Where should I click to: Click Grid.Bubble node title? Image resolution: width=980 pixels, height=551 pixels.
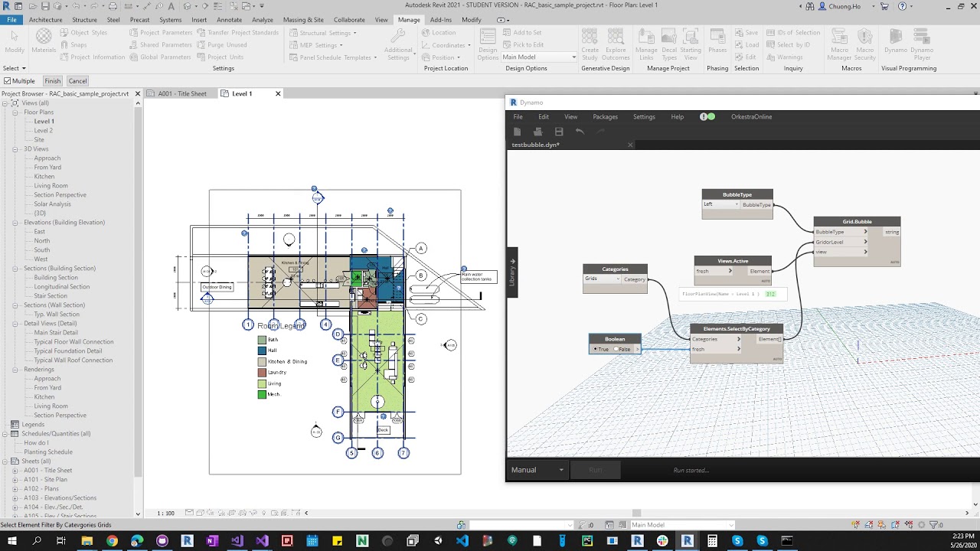tap(857, 222)
